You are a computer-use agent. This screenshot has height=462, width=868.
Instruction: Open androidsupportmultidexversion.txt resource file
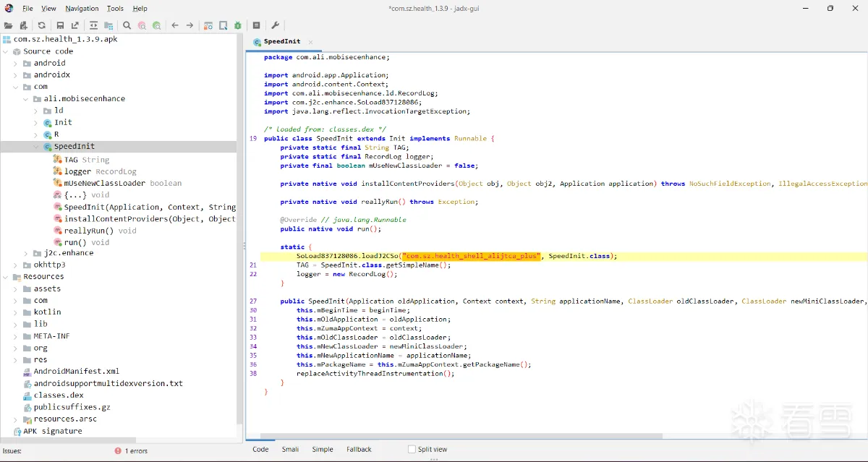108,383
